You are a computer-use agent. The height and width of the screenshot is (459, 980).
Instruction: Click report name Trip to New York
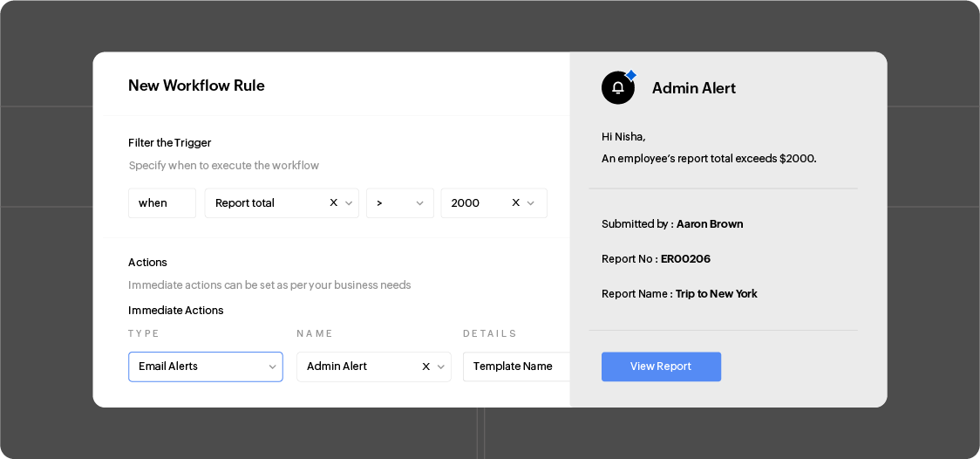[716, 294]
